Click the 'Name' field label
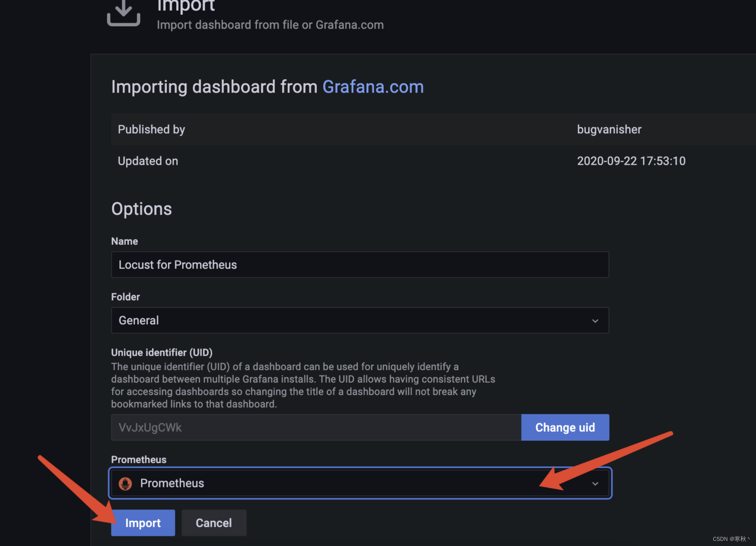The height and width of the screenshot is (546, 756). [x=124, y=241]
